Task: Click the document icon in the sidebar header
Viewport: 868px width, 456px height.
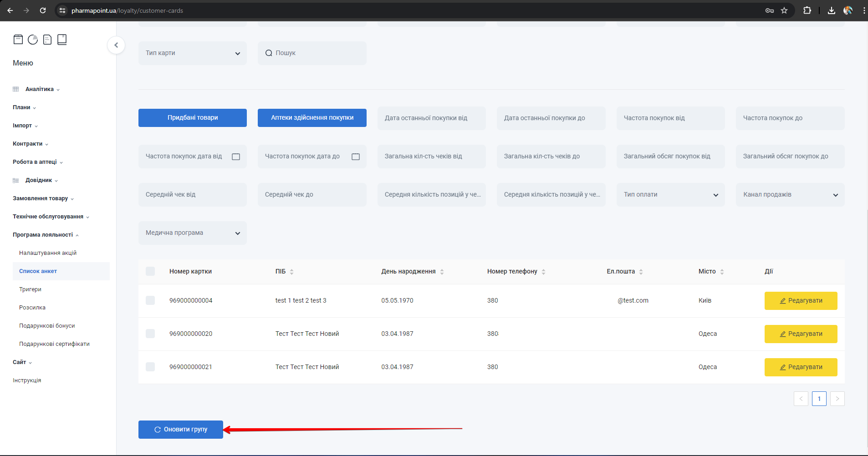Action: [47, 40]
